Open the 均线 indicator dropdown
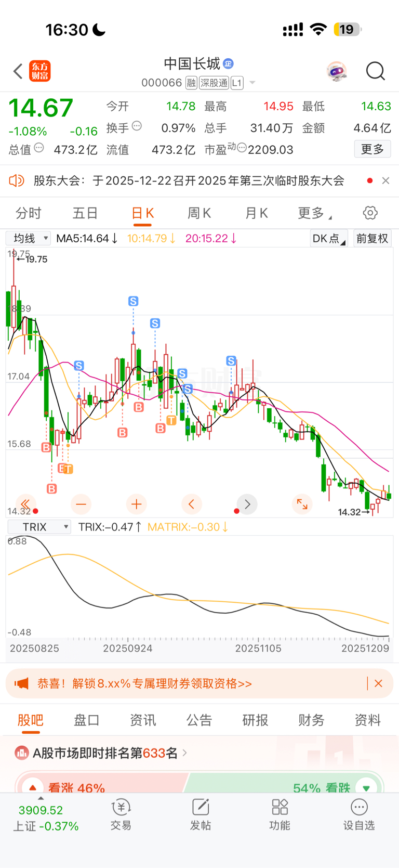This screenshot has width=399, height=868. (29, 238)
